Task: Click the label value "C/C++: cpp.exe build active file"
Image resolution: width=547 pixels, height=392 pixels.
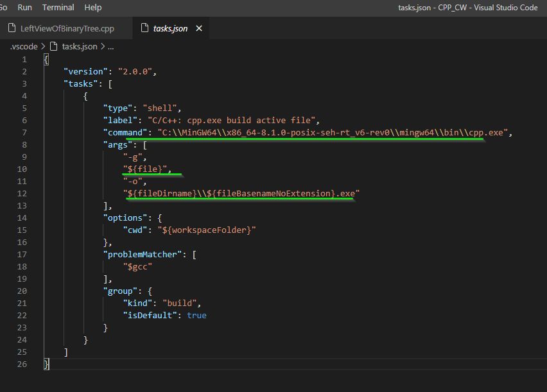Action: pos(232,121)
